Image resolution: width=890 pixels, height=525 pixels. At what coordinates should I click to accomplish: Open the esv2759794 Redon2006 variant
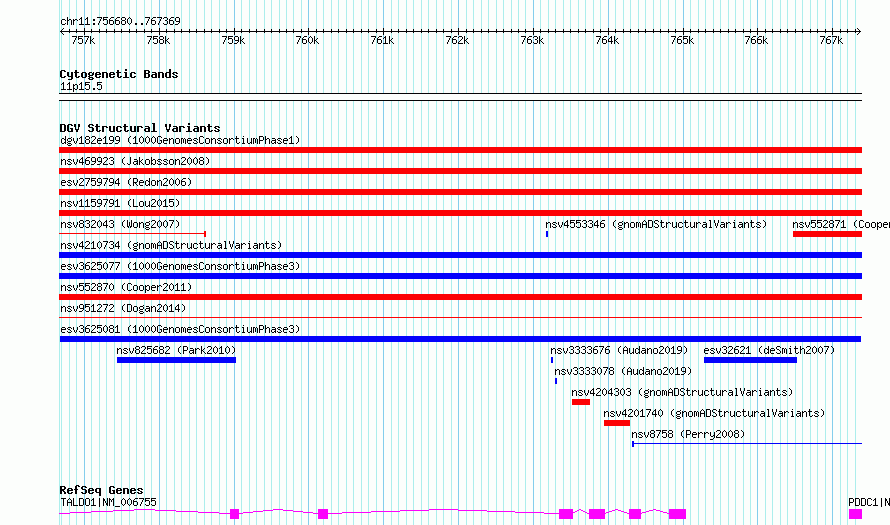pyautogui.click(x=126, y=182)
